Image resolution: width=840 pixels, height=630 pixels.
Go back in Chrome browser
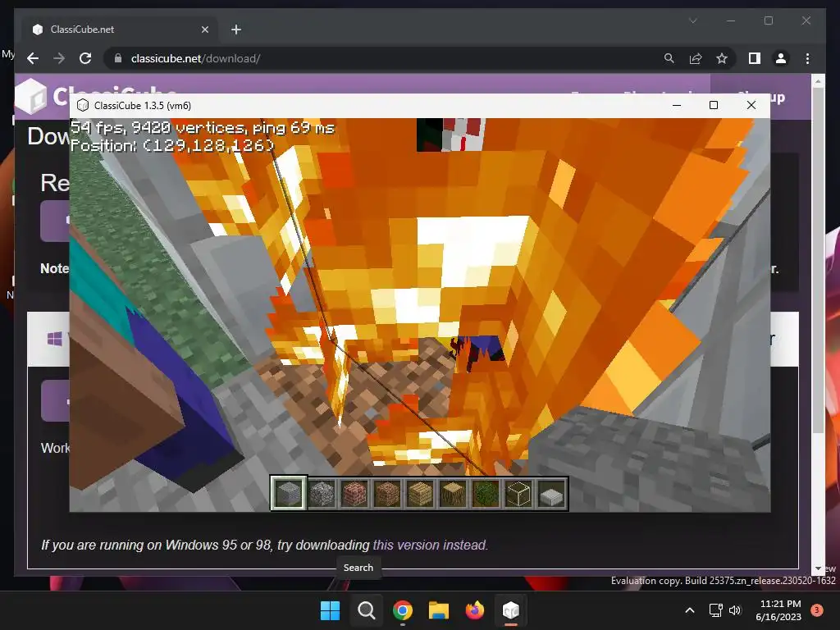coord(33,58)
